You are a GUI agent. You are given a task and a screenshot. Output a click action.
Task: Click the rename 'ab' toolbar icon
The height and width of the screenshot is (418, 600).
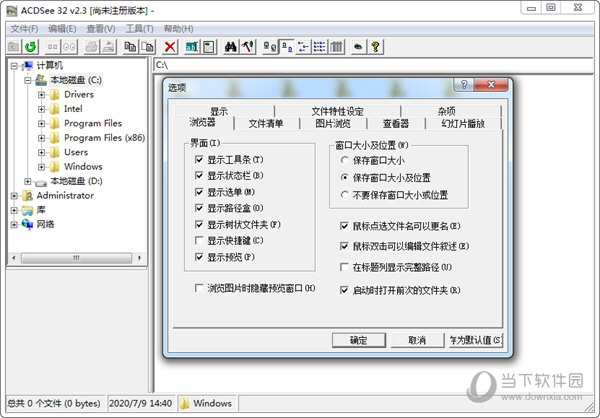192,47
